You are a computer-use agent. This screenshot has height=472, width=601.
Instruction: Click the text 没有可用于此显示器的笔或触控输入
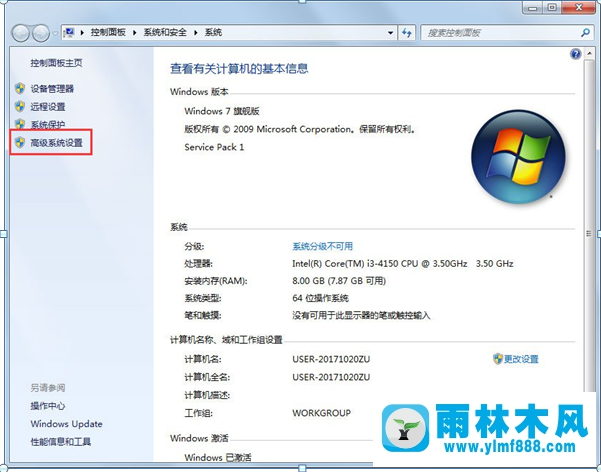pyautogui.click(x=361, y=316)
